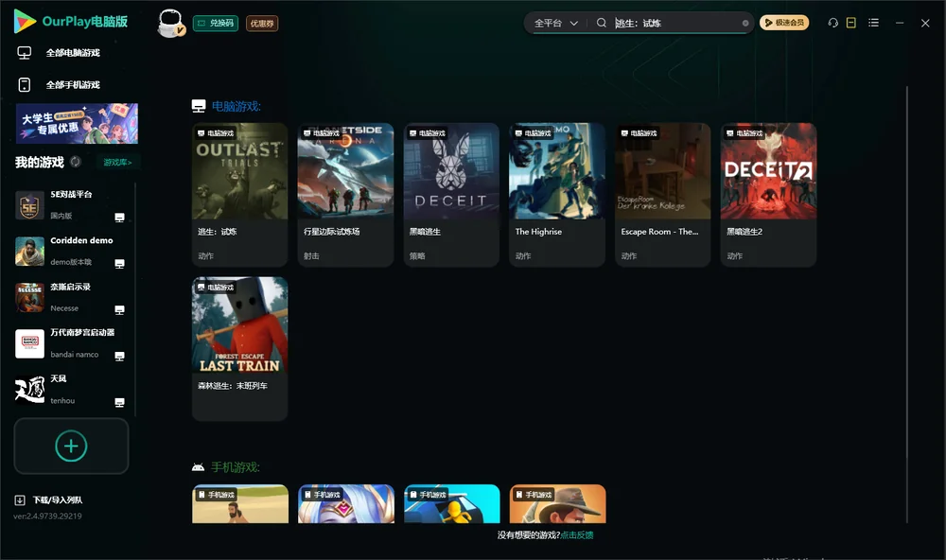Image resolution: width=946 pixels, height=560 pixels.
Task: Click the 逃生: 试炼 game title
Action: 218,232
